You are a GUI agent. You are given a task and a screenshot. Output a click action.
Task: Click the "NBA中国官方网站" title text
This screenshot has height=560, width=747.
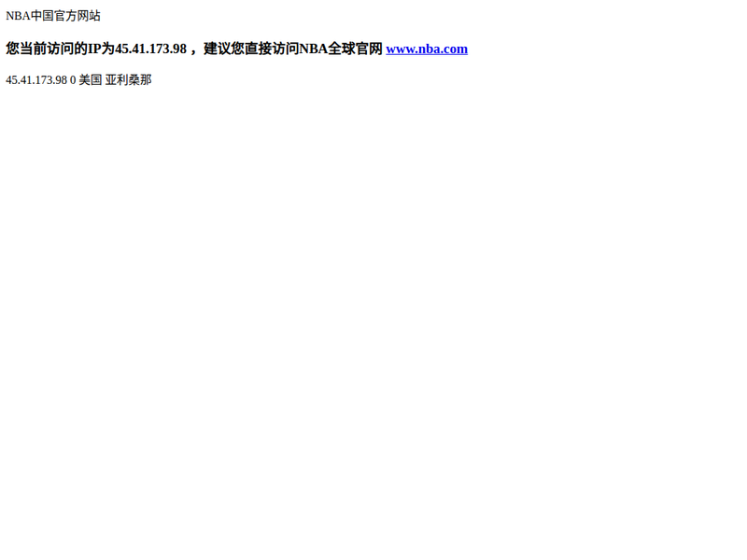pos(53,16)
